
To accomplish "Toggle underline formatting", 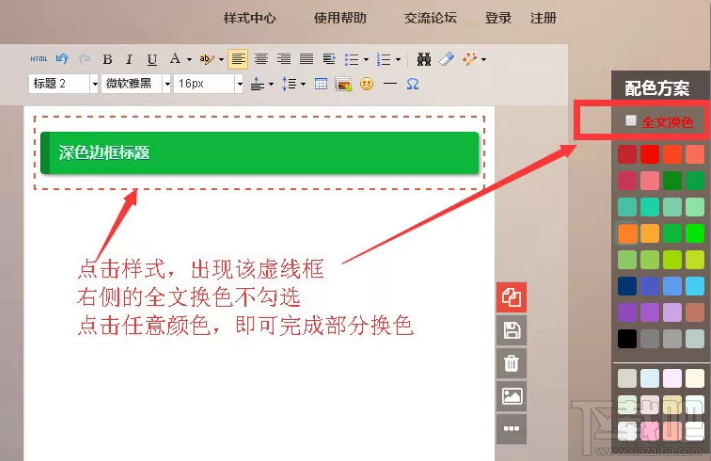I will 152,59.
